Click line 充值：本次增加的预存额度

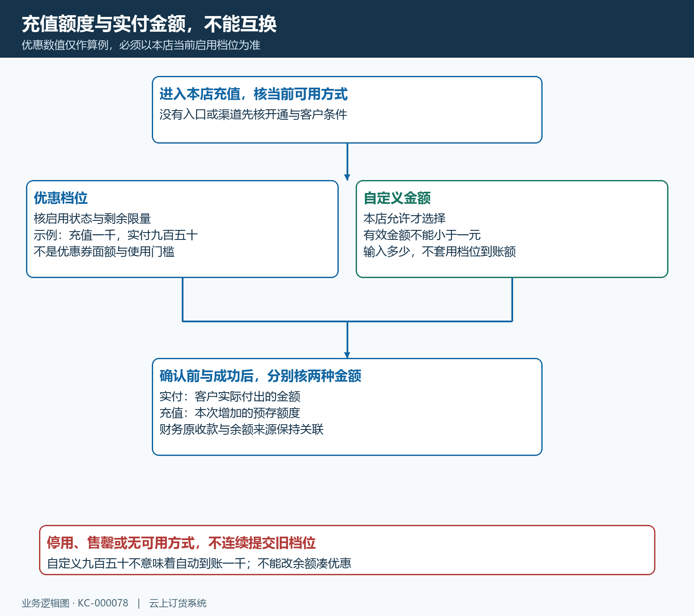pyautogui.click(x=230, y=413)
